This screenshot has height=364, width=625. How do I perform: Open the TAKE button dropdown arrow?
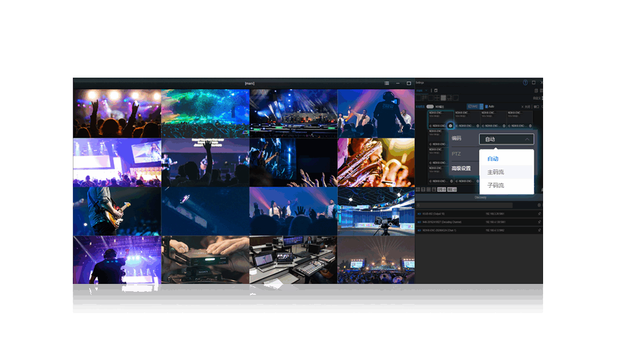tap(481, 107)
